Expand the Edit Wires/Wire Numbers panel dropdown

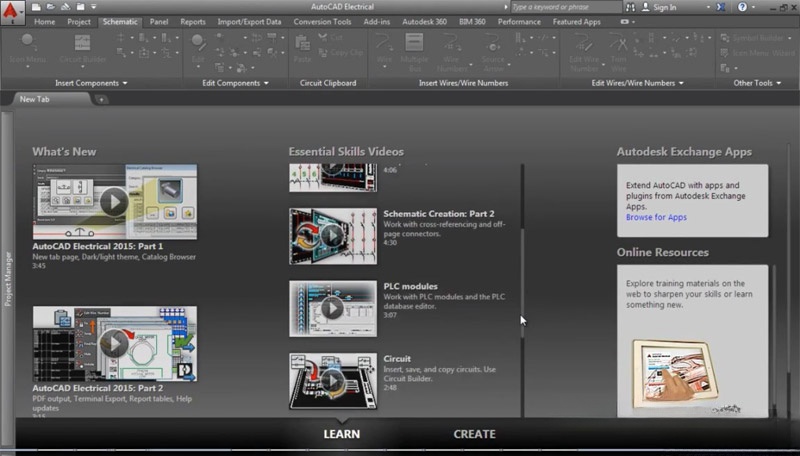[x=681, y=83]
